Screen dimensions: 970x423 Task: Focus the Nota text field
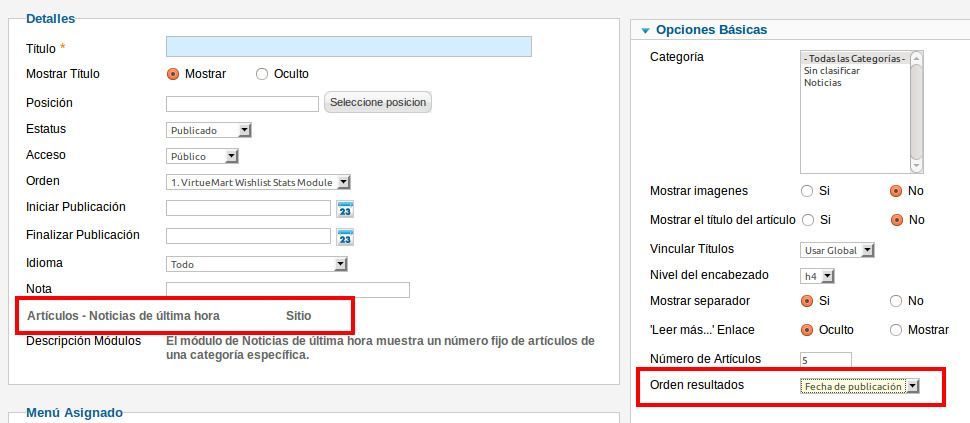coord(288,290)
